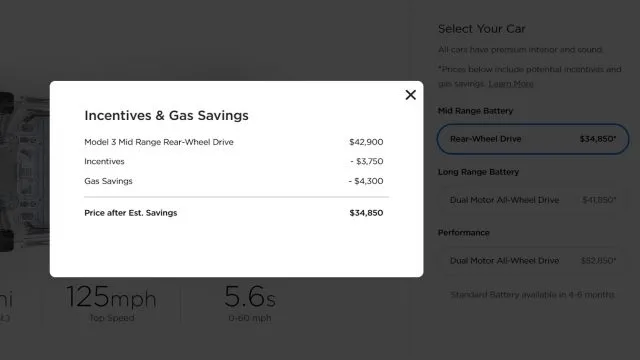
Task: Choose Long Range Dual Motor All-Wheel Drive
Action: pyautogui.click(x=533, y=200)
